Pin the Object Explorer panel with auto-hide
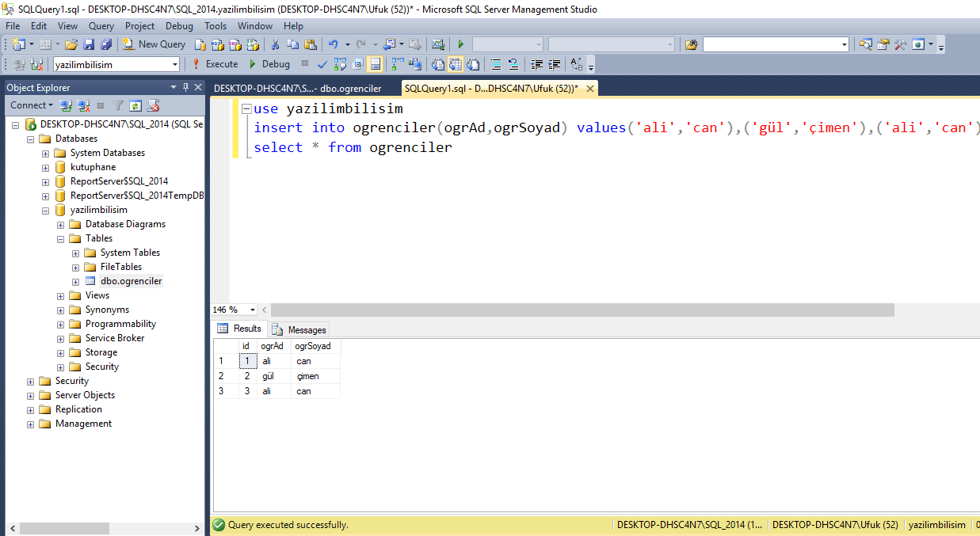Image resolution: width=980 pixels, height=536 pixels. [x=186, y=87]
